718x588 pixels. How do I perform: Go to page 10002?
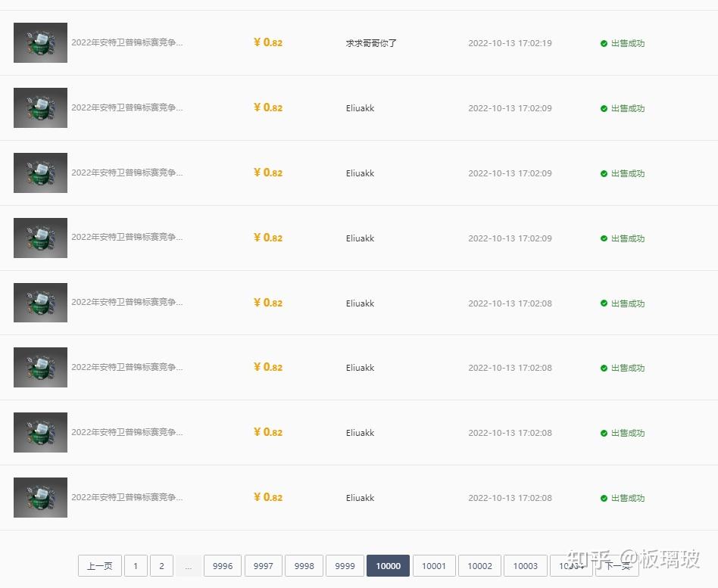(x=479, y=565)
